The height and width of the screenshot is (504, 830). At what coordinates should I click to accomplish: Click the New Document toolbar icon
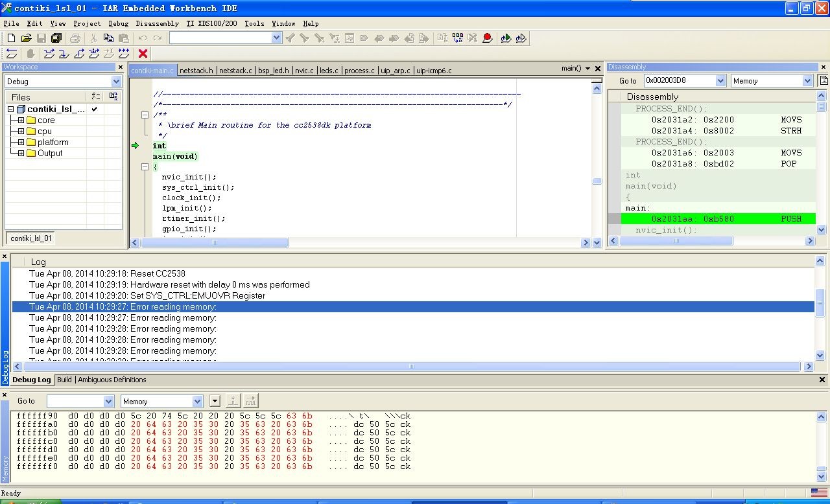pos(11,38)
